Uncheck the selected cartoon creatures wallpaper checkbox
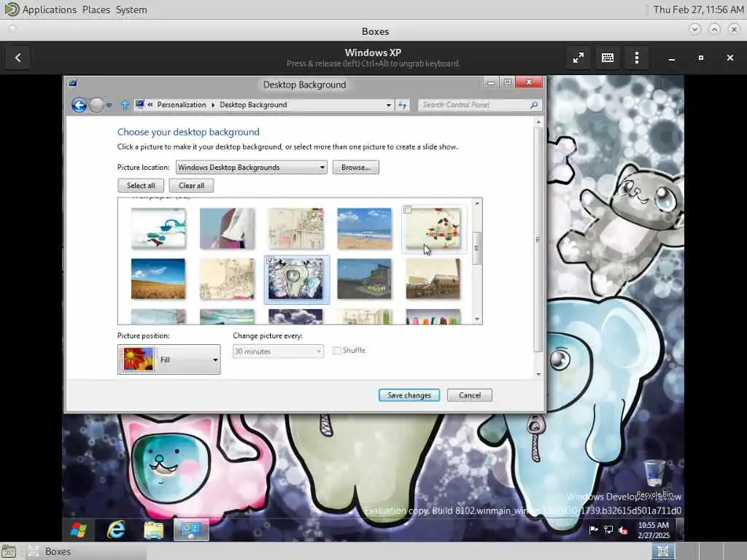 tap(270, 260)
